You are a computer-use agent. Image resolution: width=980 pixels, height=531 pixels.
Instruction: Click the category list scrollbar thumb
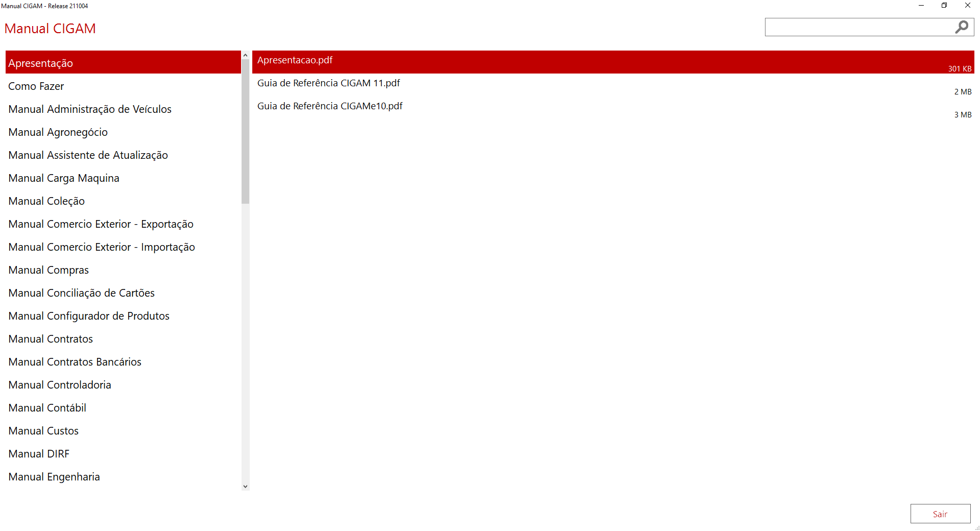point(246,132)
